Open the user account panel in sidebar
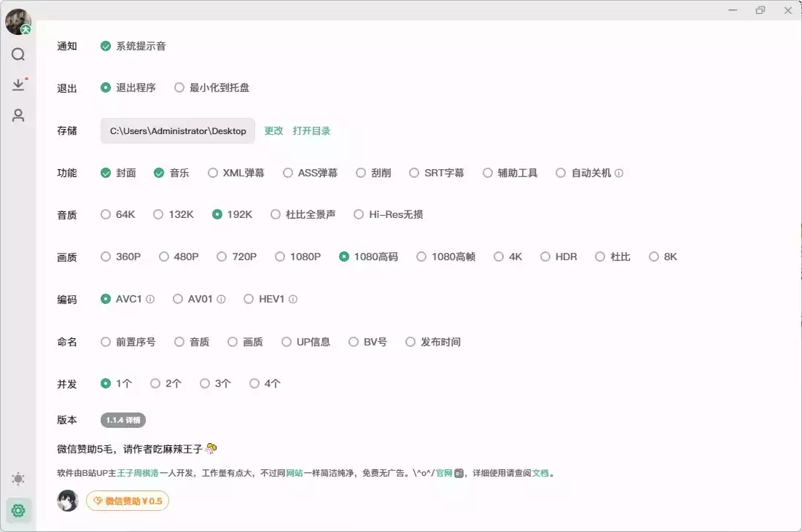This screenshot has width=802, height=532. click(18, 115)
